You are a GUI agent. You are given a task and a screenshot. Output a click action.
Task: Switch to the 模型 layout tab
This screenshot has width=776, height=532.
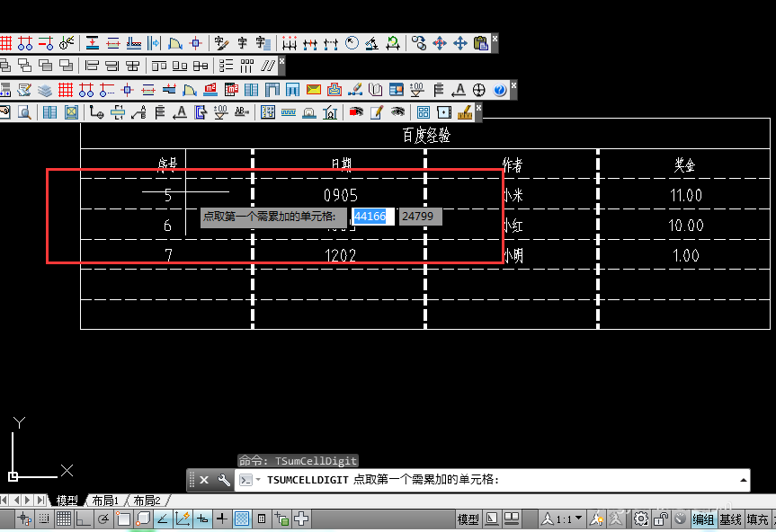click(67, 501)
